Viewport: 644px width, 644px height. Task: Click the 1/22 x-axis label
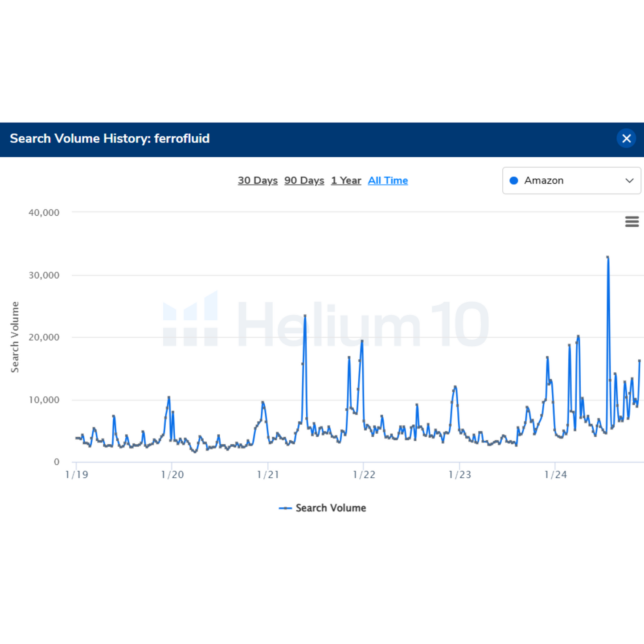[364, 475]
